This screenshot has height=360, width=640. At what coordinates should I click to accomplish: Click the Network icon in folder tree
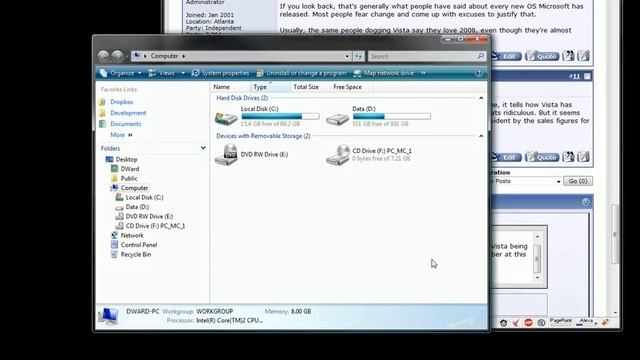coord(114,236)
